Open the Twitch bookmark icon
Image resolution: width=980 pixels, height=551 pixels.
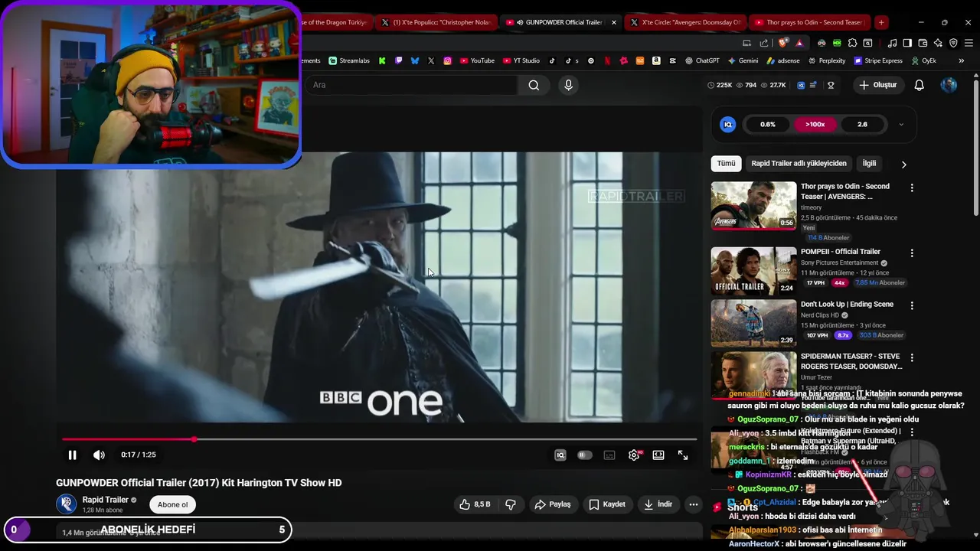coord(398,60)
